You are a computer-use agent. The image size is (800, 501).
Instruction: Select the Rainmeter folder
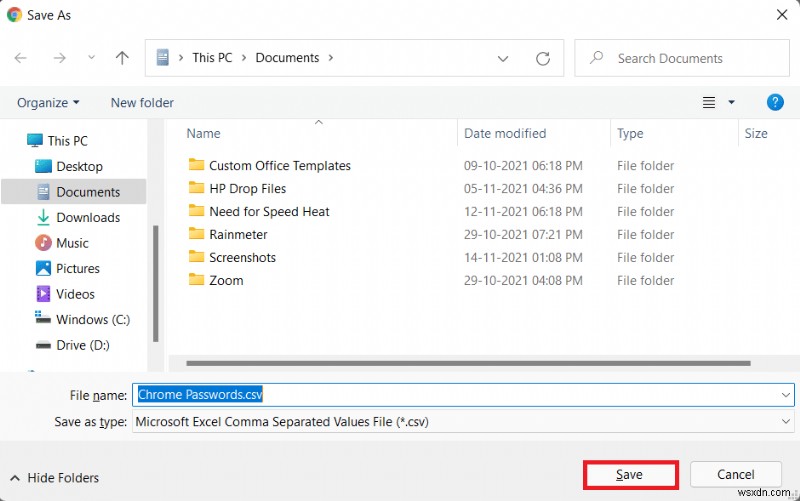[x=238, y=235]
